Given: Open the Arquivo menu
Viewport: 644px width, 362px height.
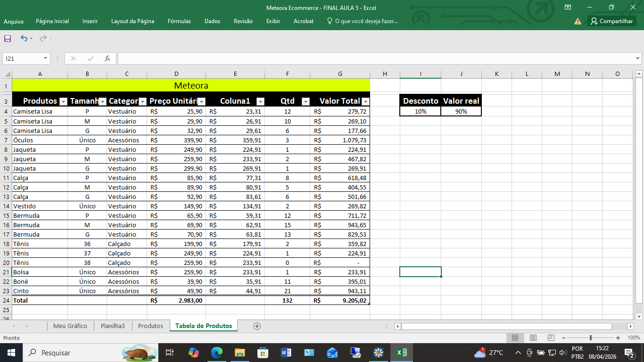Looking at the screenshot, I should pyautogui.click(x=14, y=21).
